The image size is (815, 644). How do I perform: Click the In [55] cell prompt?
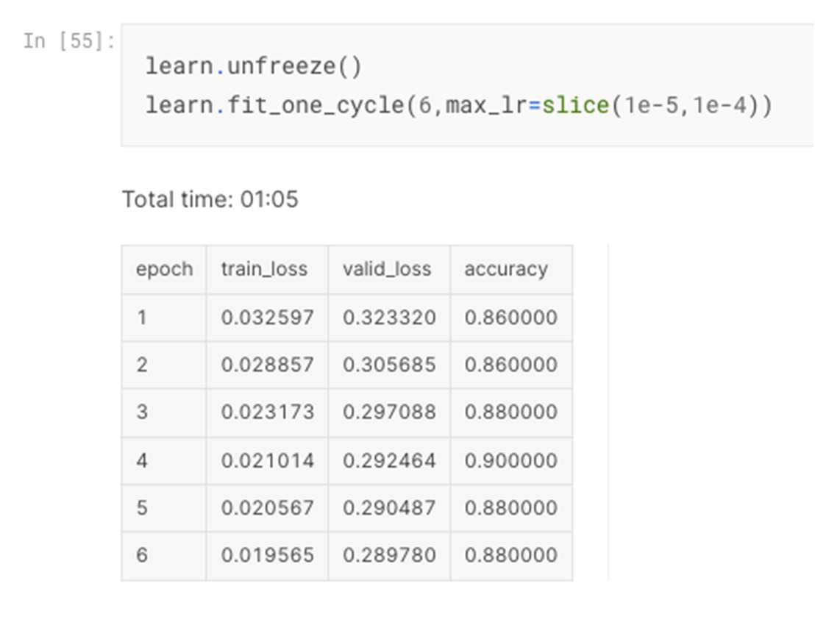[68, 40]
